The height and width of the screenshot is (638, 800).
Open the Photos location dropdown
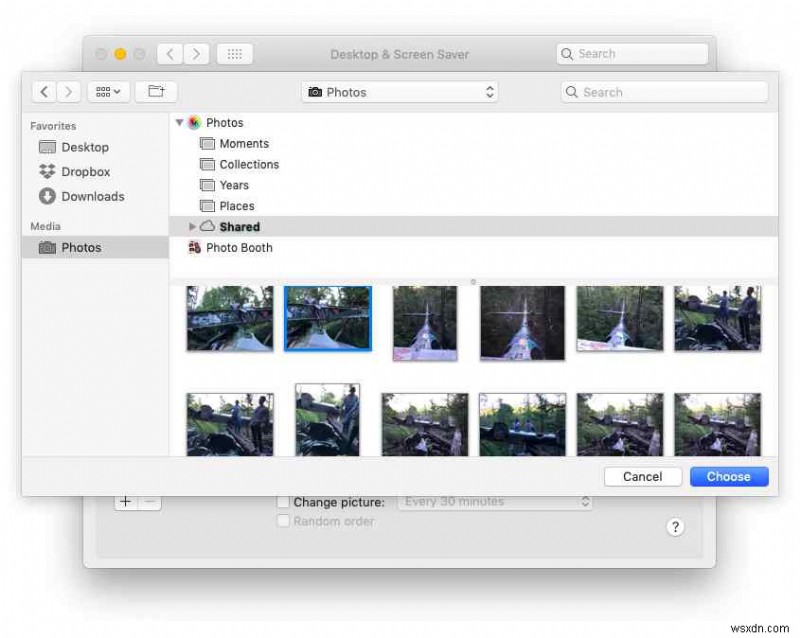pyautogui.click(x=400, y=92)
